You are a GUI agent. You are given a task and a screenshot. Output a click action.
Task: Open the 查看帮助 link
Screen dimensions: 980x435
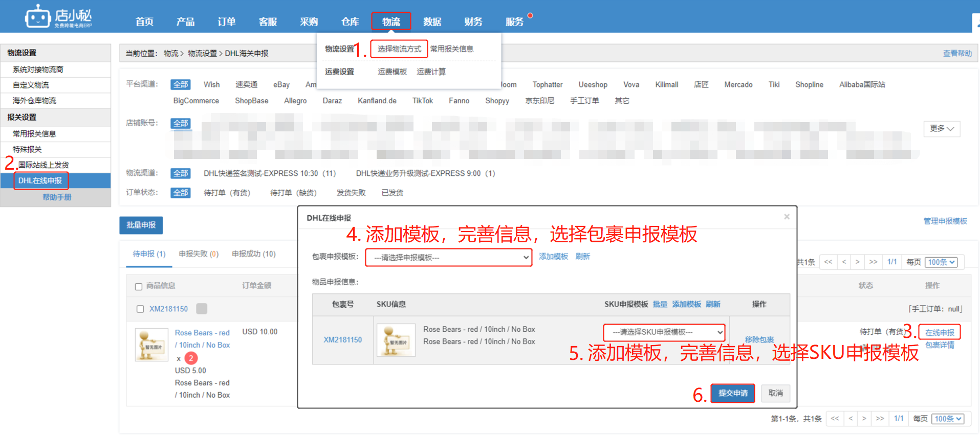(957, 54)
